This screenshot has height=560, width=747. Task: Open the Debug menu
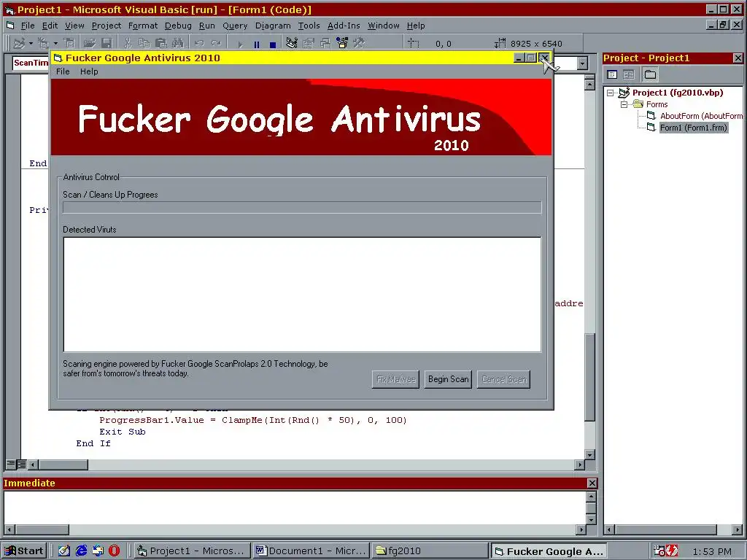178,26
